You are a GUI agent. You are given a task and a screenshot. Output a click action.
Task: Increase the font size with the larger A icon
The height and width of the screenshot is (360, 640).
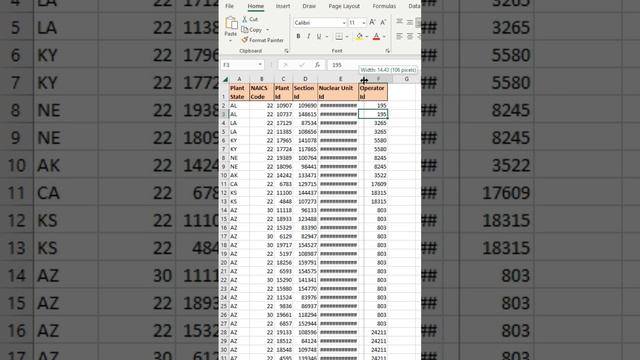(372, 23)
